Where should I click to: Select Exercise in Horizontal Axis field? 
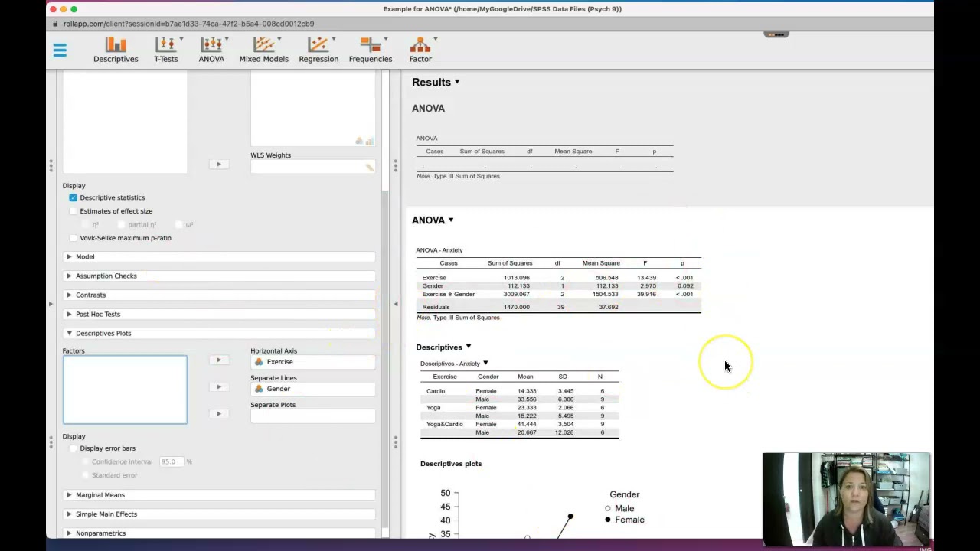[313, 362]
